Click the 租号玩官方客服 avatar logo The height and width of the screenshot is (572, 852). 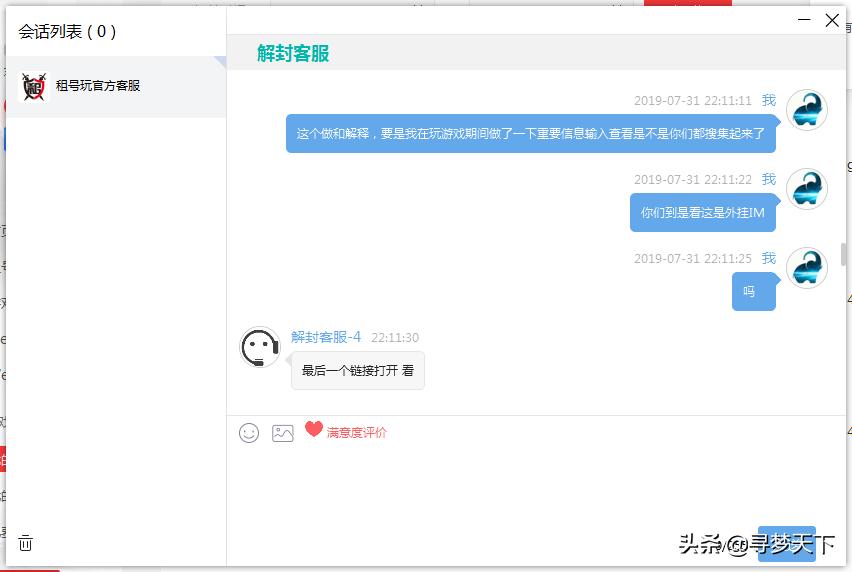pos(34,86)
